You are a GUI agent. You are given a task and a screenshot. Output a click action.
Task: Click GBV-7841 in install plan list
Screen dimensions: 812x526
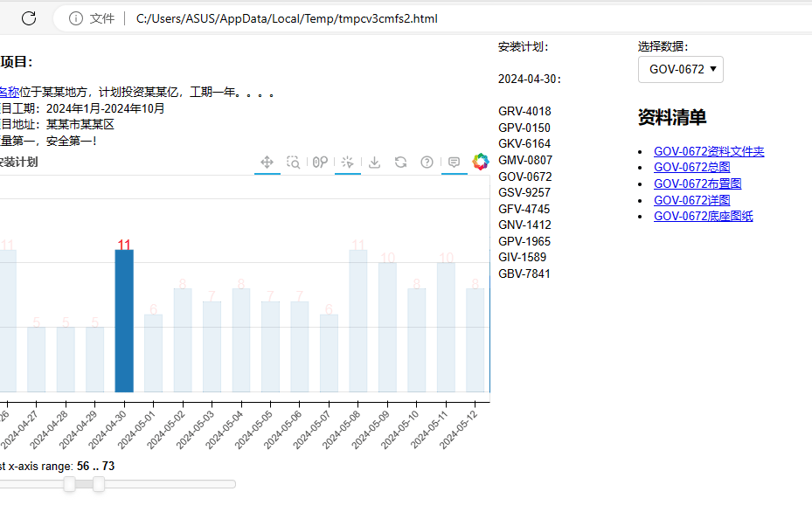pyautogui.click(x=524, y=273)
